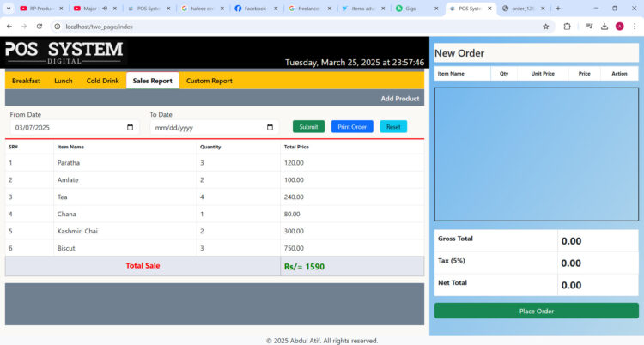Open the Custom Report tab
This screenshot has height=345, width=644.
point(210,81)
